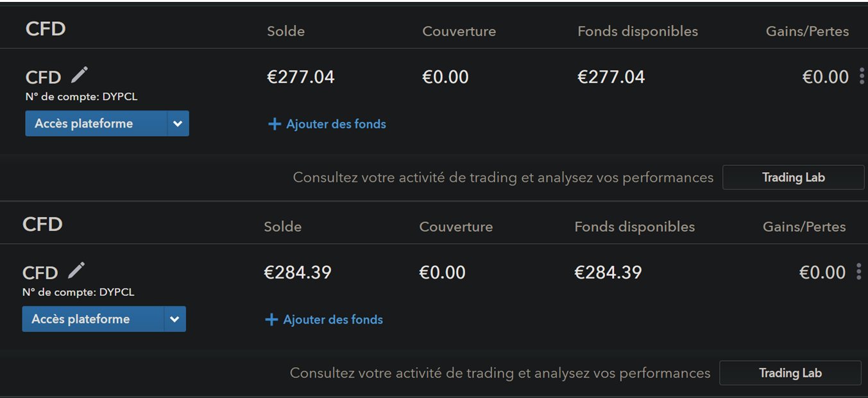Image resolution: width=868 pixels, height=398 pixels.
Task: Click the Fonds disponibles value of €277.04
Action: click(x=611, y=78)
